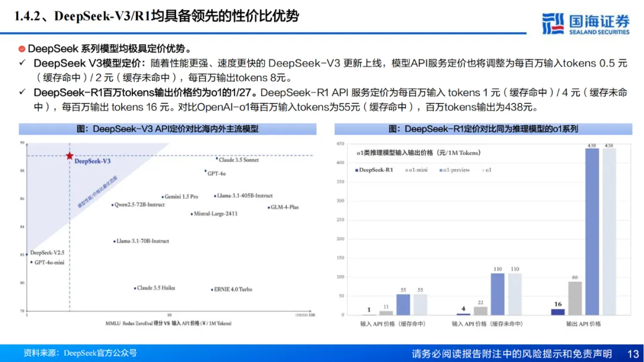Click the checkmark before DeepSeek V3模型定价
Viewport: 644px width, 362px height.
23,63
